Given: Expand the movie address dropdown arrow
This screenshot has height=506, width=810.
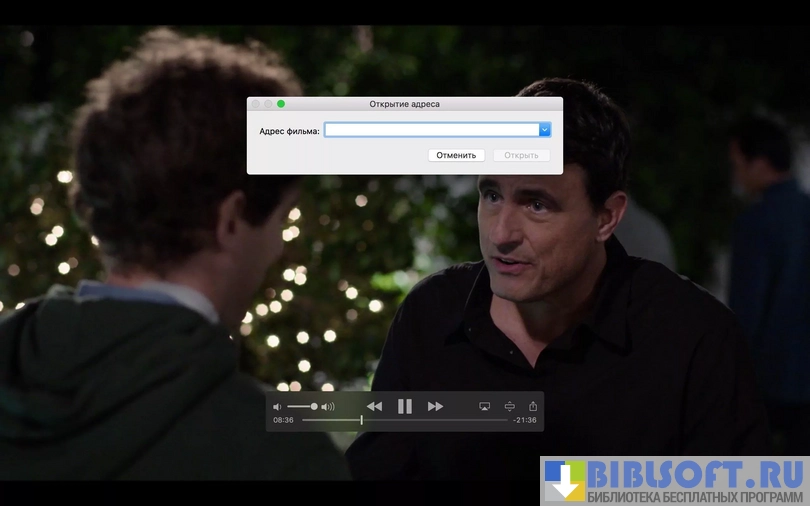Looking at the screenshot, I should [545, 129].
